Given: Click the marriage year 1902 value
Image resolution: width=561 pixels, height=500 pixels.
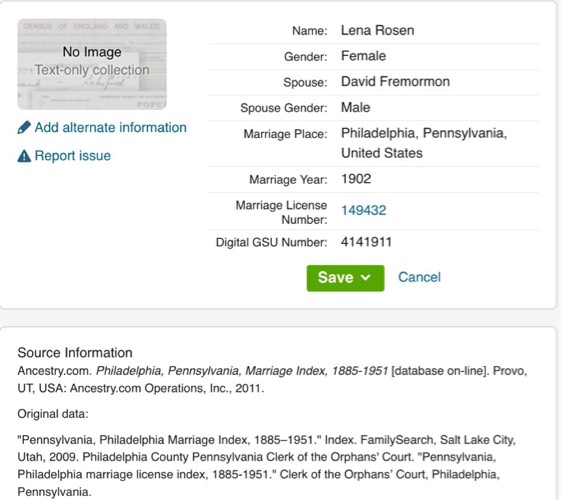Looking at the screenshot, I should (x=356, y=179).
